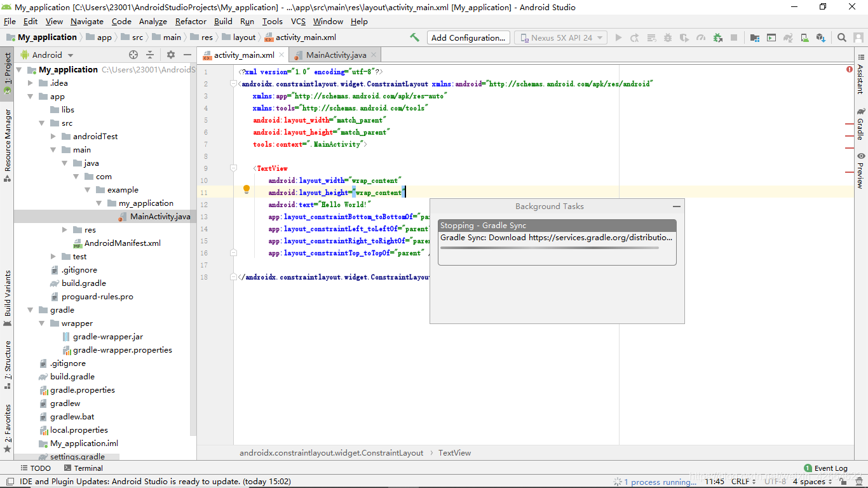Viewport: 868px width, 488px height.
Task: Toggle the Gradle side panel tab
Action: pyautogui.click(x=860, y=124)
